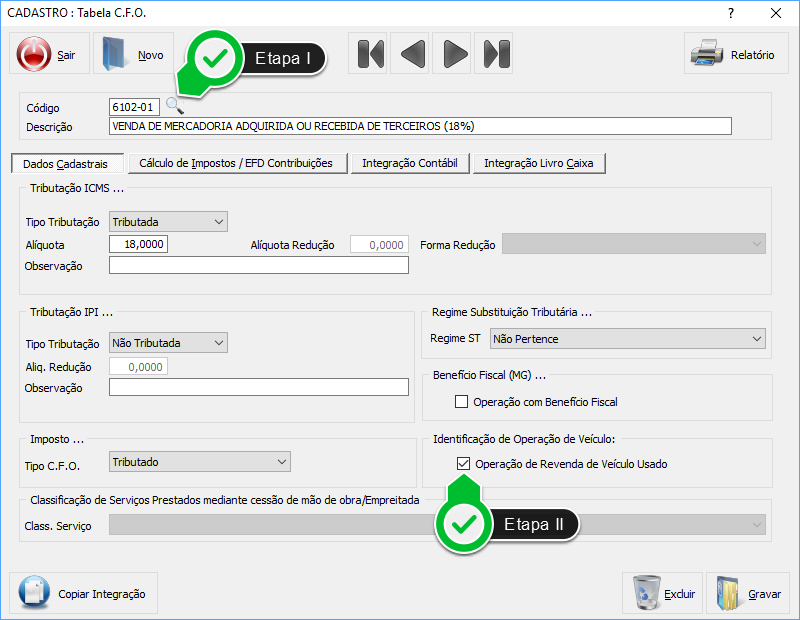Uncheck Operação de Revenda de Veículo Usado
The width and height of the screenshot is (800, 620).
pyautogui.click(x=463, y=464)
